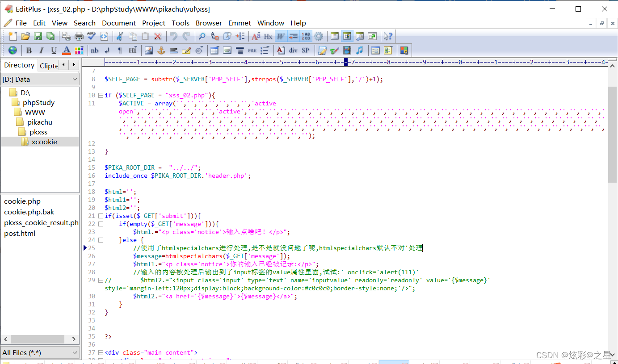Switch to the Cliptext tab
This screenshot has height=364, width=618.
(48, 65)
